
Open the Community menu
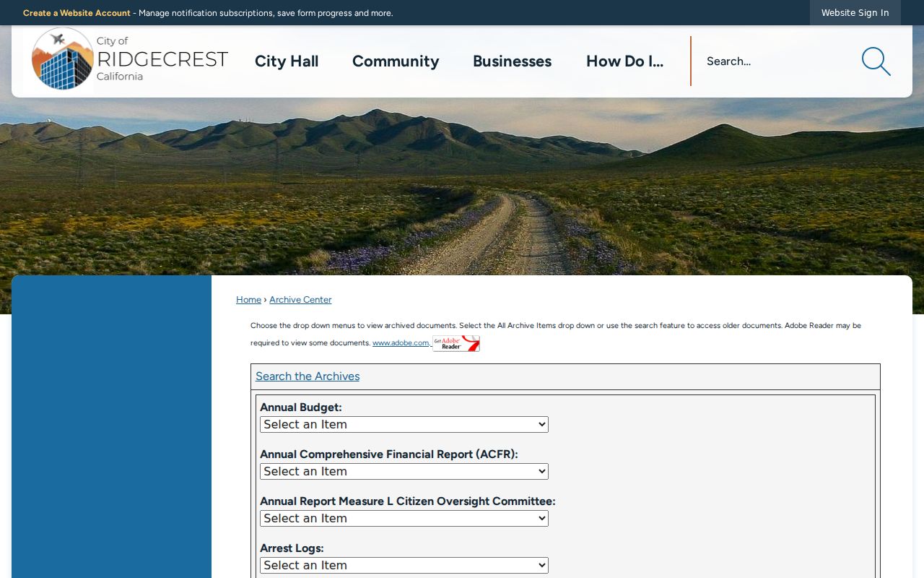tap(396, 61)
